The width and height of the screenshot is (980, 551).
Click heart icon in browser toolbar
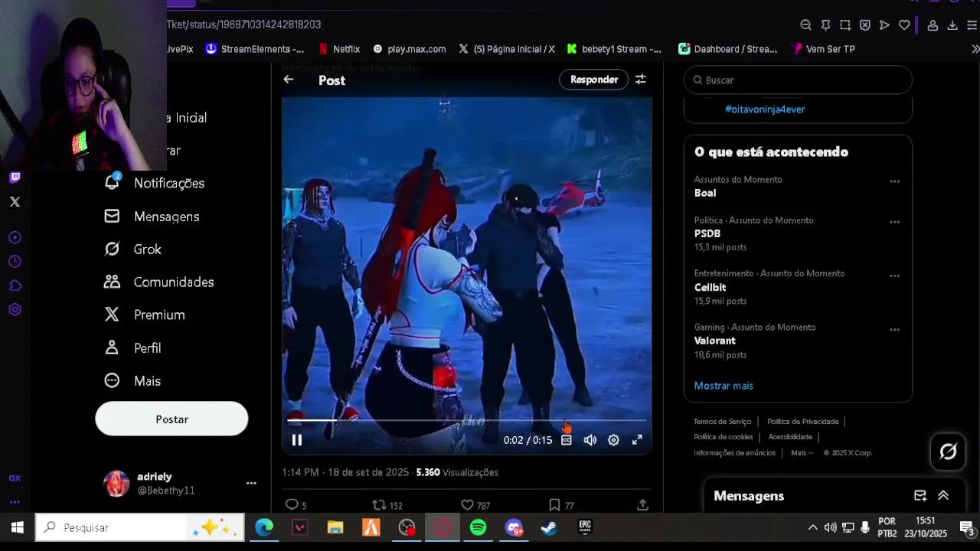904,25
